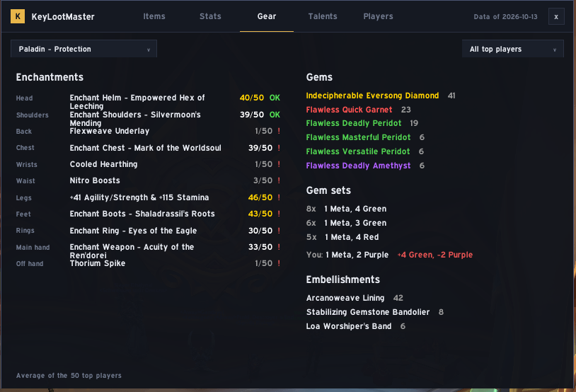Click the Flawless Masterful Peridot gem
576x392 pixels.
(358, 137)
